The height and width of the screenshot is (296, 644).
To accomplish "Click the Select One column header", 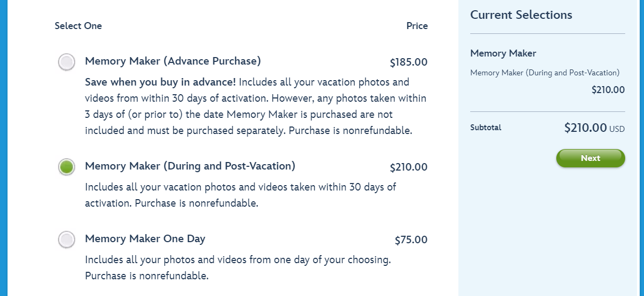I will point(78,26).
